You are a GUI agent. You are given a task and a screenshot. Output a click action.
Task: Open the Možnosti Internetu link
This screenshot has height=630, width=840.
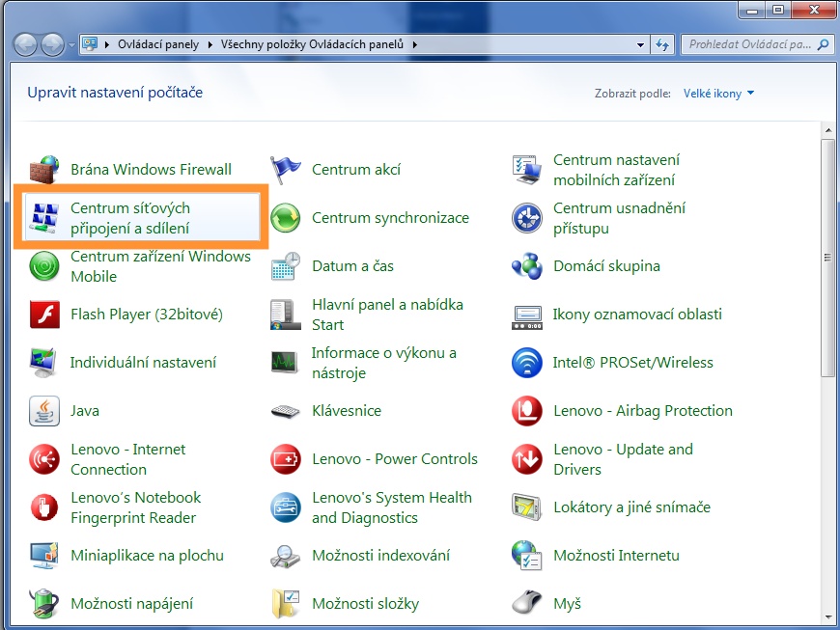(x=616, y=556)
